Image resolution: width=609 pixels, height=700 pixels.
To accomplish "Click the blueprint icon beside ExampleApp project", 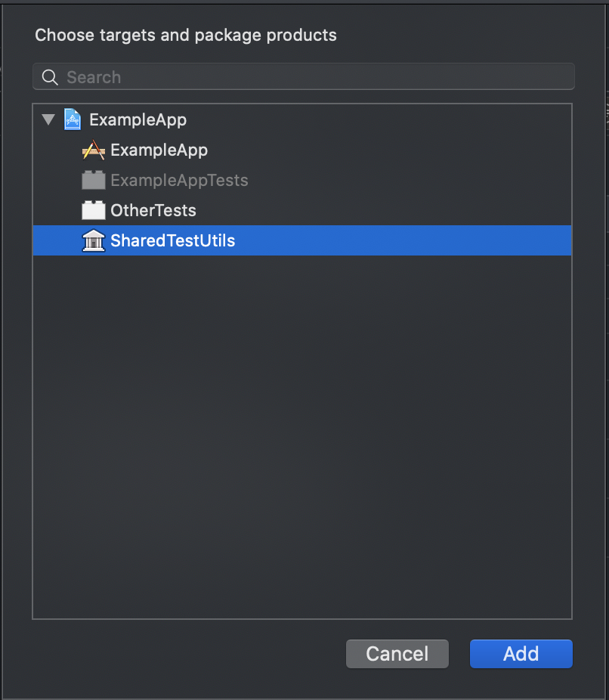I will (73, 119).
